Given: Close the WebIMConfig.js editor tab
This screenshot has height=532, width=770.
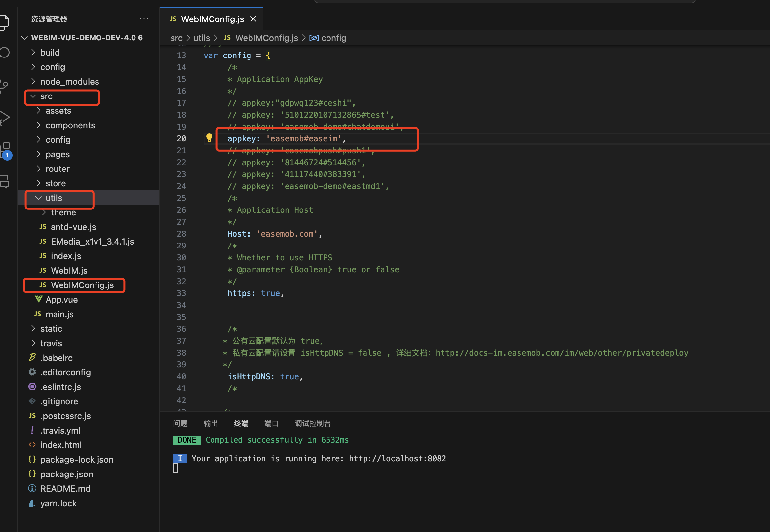Looking at the screenshot, I should [x=253, y=19].
